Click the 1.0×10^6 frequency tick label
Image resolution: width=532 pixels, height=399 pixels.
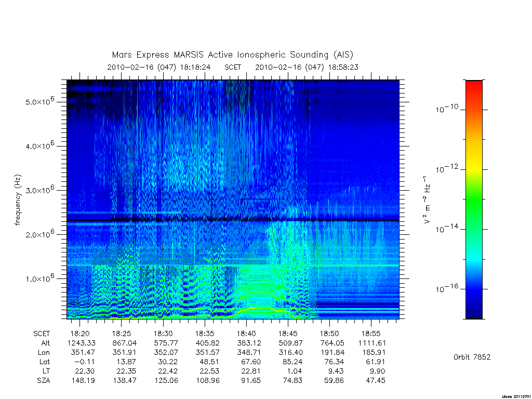coord(39,278)
